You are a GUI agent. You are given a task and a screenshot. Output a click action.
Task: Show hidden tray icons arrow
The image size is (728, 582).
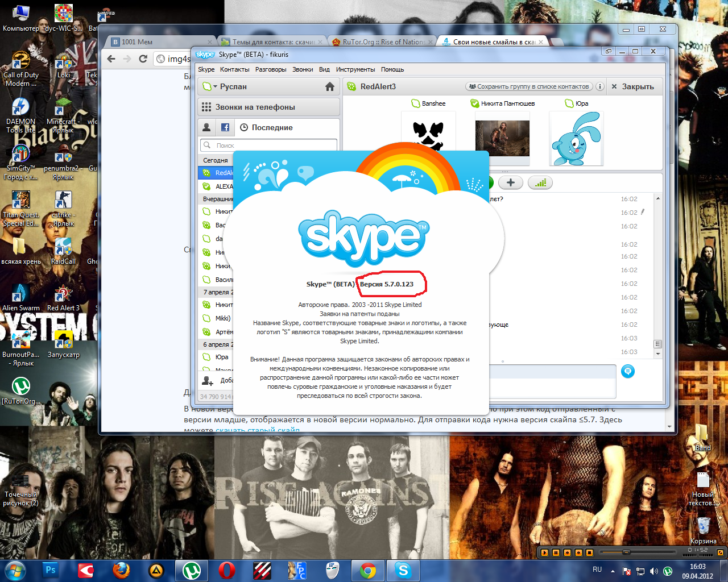click(x=613, y=571)
